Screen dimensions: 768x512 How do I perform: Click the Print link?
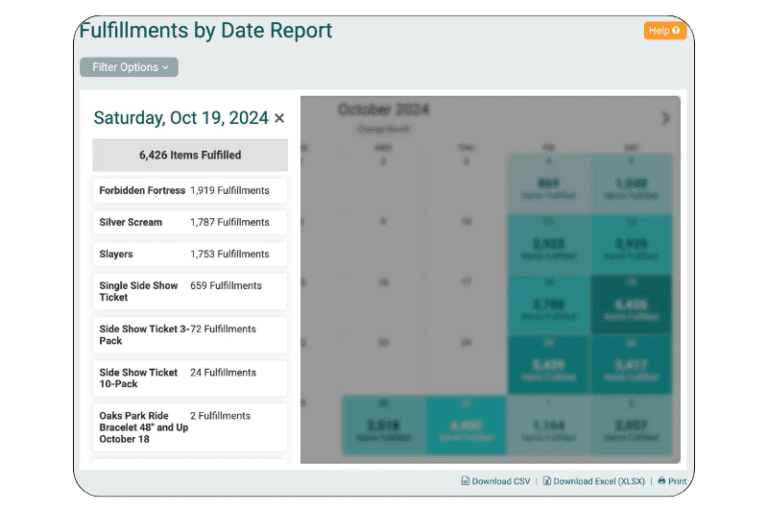pyautogui.click(x=677, y=481)
